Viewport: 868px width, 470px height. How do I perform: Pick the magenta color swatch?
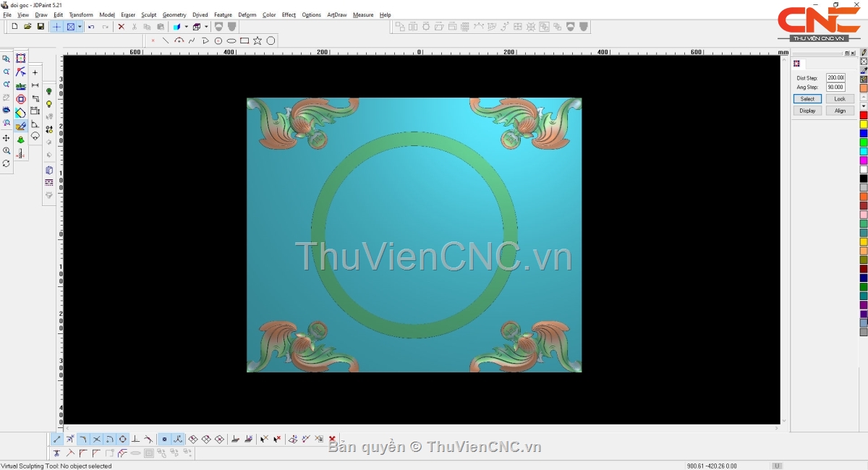[x=864, y=161]
